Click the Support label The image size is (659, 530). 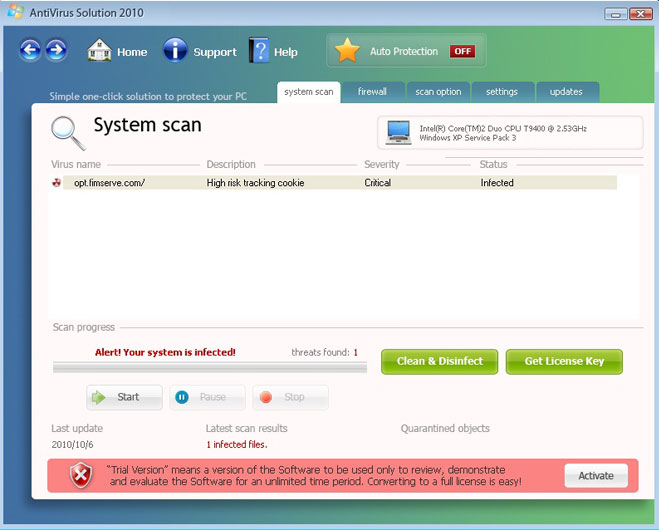(x=215, y=52)
